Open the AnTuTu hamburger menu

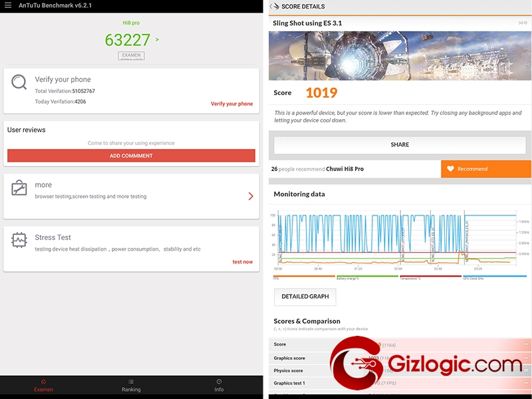[x=8, y=5]
